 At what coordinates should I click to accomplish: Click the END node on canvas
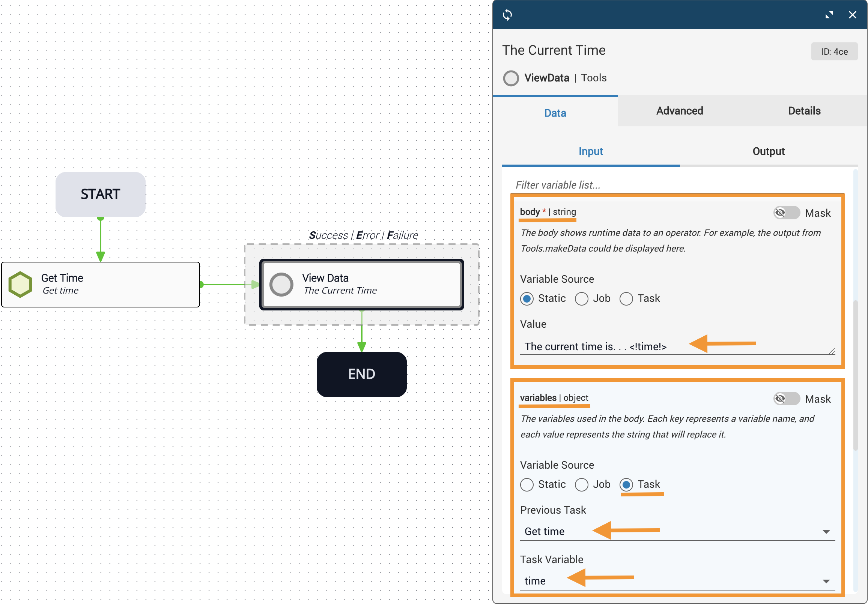click(x=361, y=374)
